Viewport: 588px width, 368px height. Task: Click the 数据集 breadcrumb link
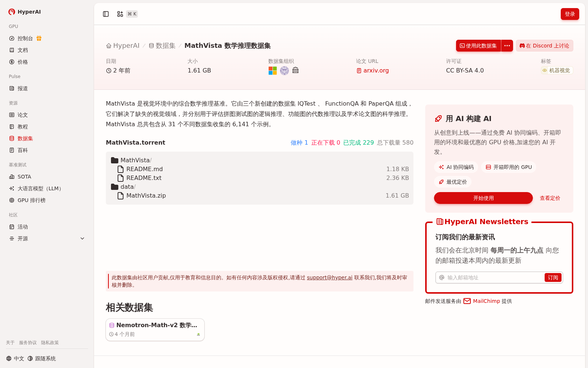coord(162,46)
